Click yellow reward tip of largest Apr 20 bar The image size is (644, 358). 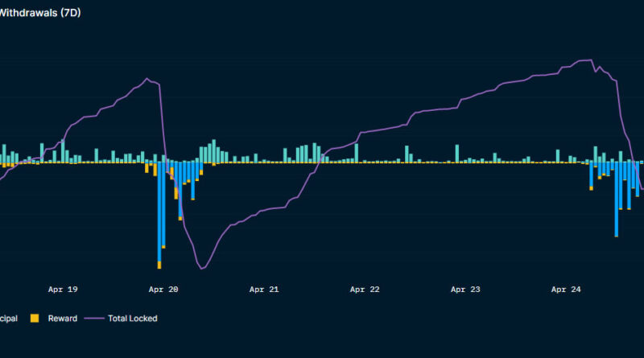tap(159, 265)
